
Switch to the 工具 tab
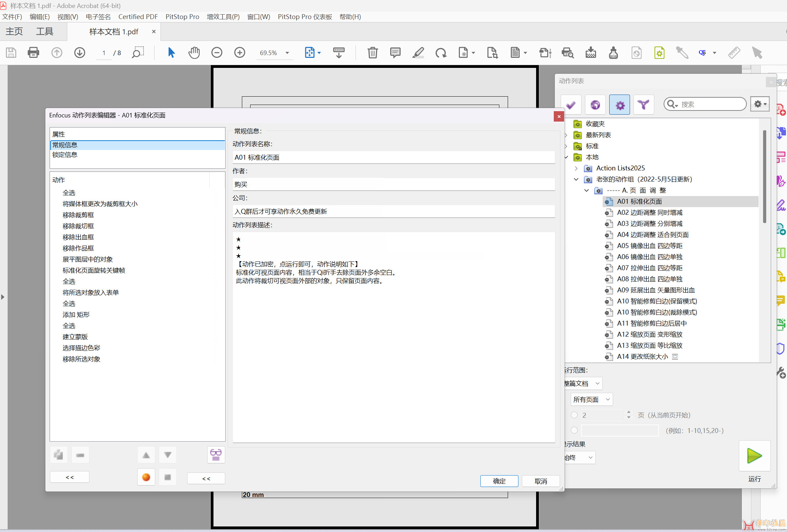tap(45, 32)
